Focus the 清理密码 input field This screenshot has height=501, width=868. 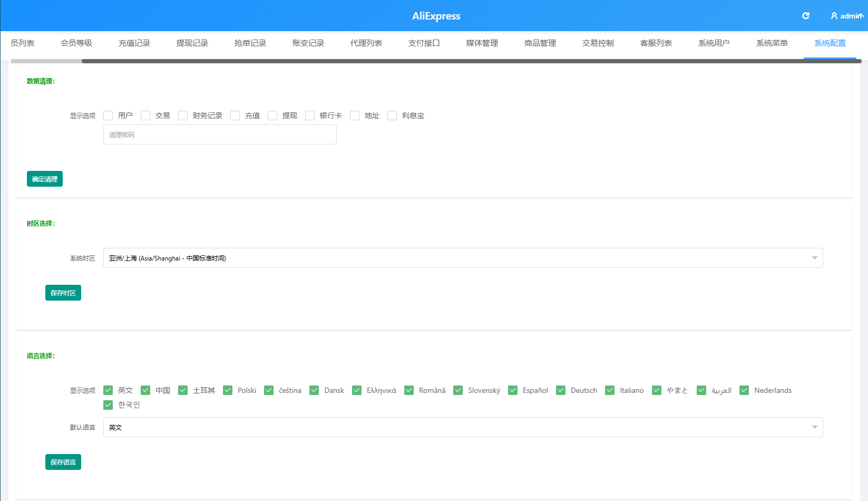[220, 134]
